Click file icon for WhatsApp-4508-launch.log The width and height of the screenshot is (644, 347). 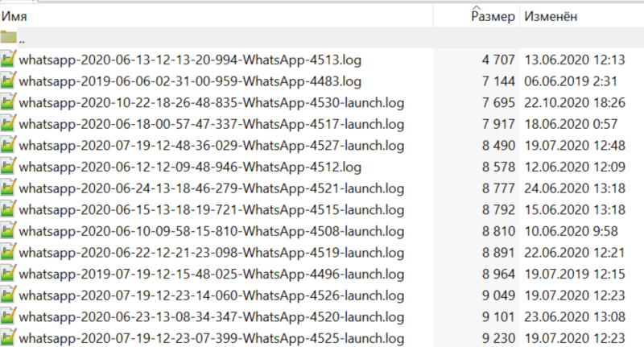tap(8, 230)
